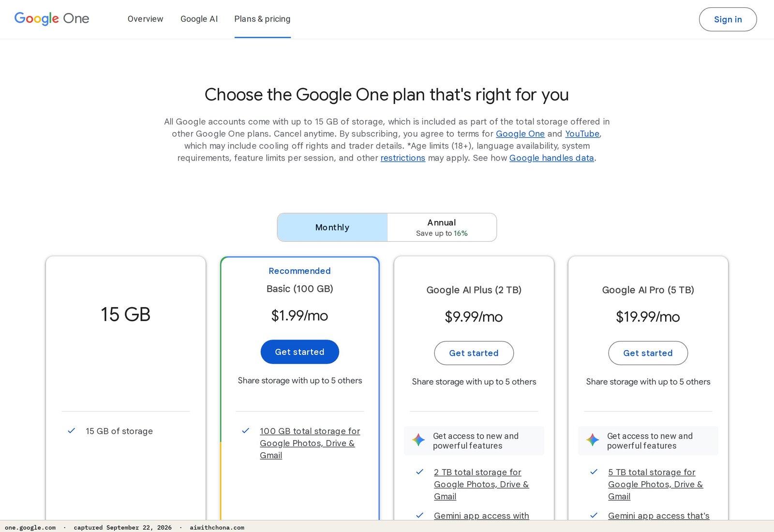
Task: Click 'Get access to new and powerful features' in AI Plus
Action: point(476,441)
